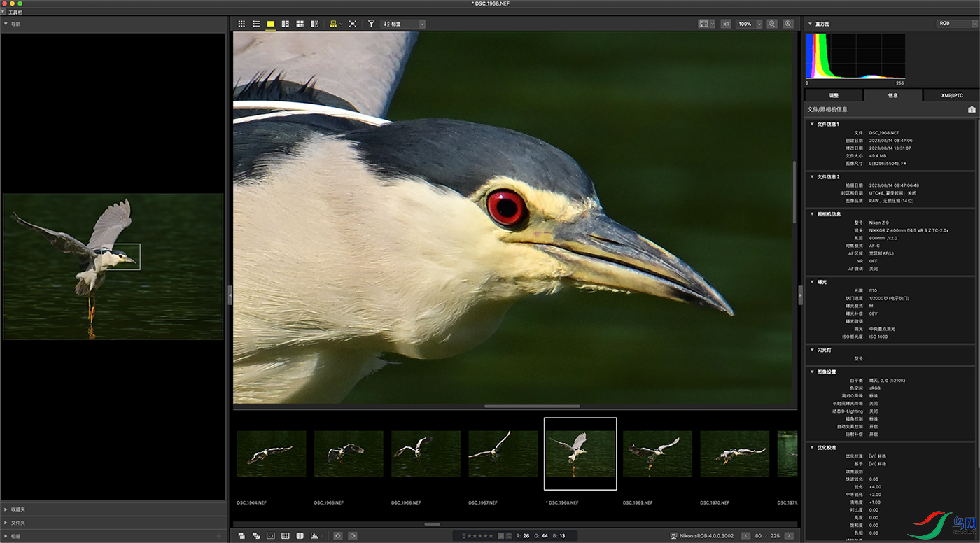Viewport: 980px width, 543px height.
Task: Open the RGB histogram channel dropdown
Action: pos(956,24)
